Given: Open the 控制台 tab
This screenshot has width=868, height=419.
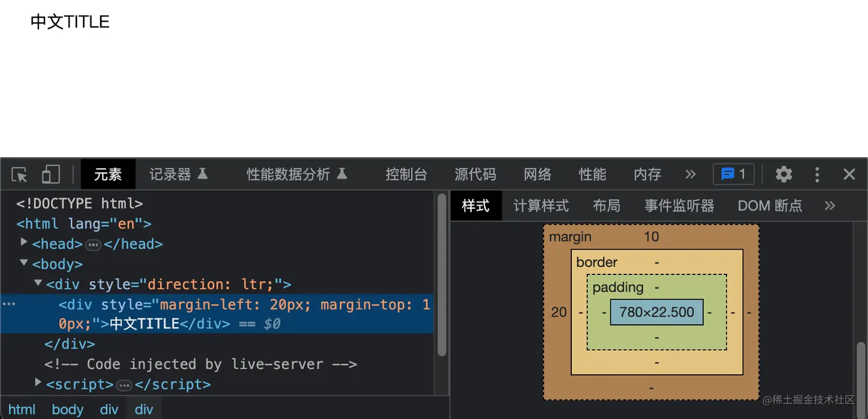Looking at the screenshot, I should pos(406,174).
